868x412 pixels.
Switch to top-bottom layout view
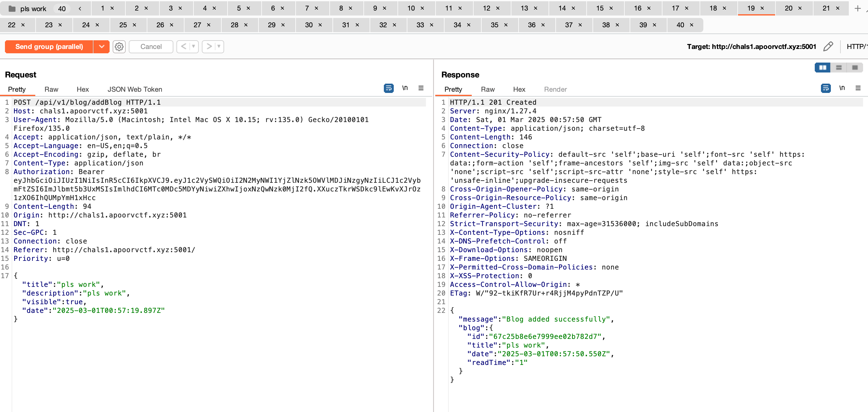click(x=839, y=68)
